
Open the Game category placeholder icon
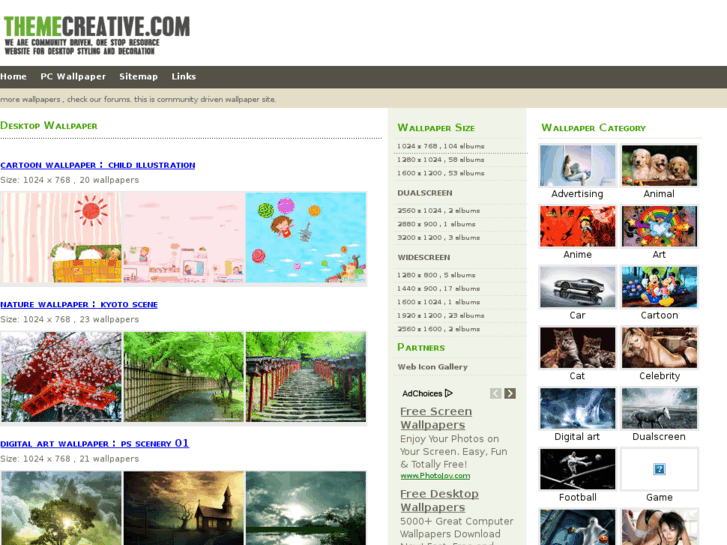659,469
